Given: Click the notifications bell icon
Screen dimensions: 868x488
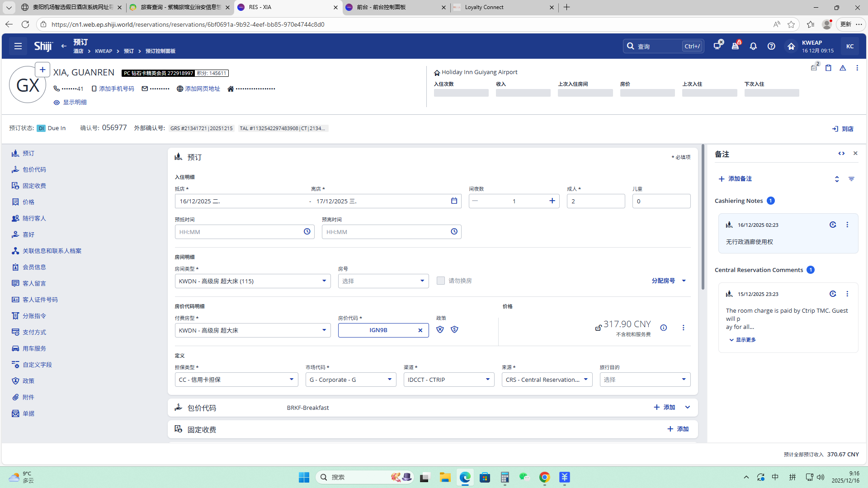Looking at the screenshot, I should coord(753,46).
